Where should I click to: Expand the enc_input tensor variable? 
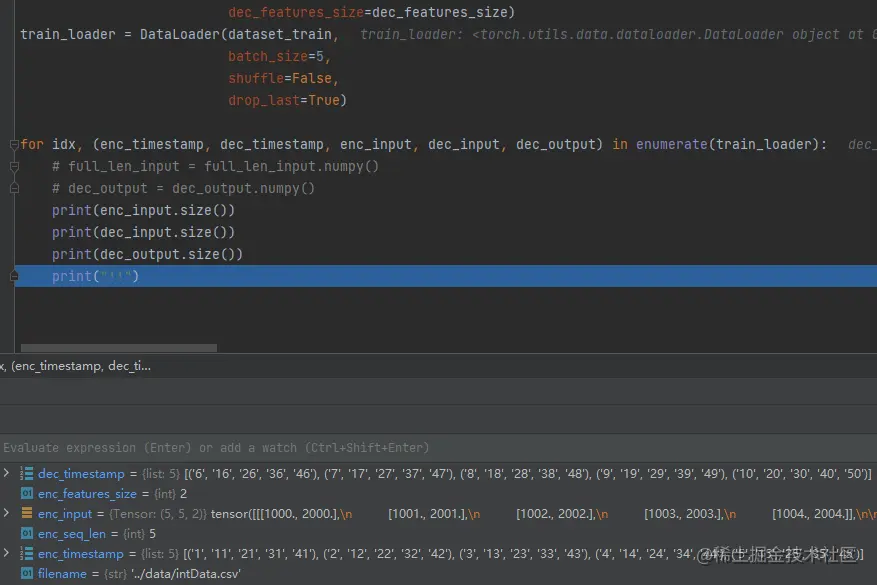coord(6,513)
